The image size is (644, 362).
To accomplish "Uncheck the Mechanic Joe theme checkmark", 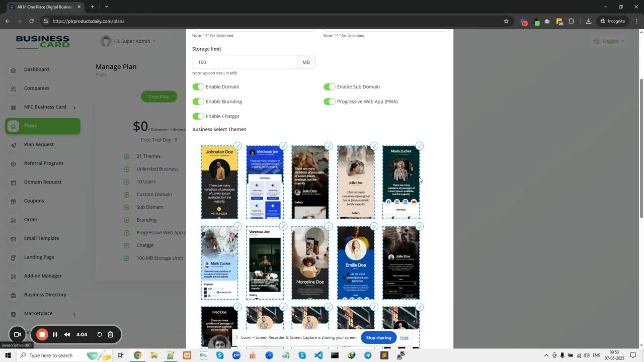I will click(x=283, y=146).
